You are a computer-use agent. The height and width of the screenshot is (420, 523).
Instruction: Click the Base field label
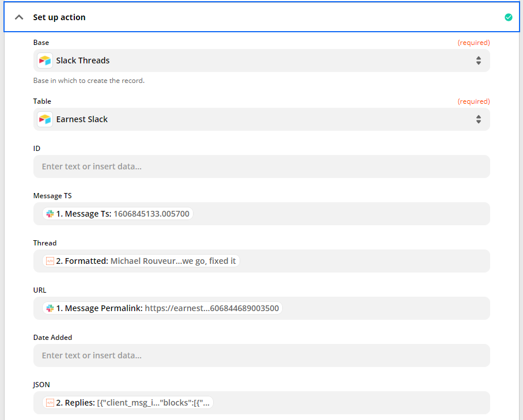coord(41,43)
